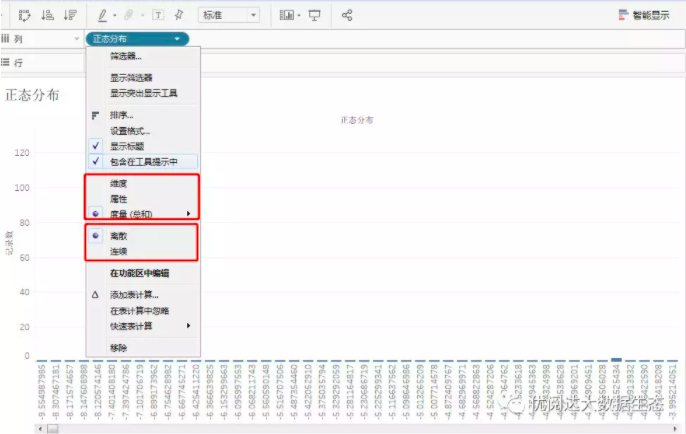The height and width of the screenshot is (434, 686).
Task: Click the 正态分布 pill dropdown arrow
Action: pos(178,38)
